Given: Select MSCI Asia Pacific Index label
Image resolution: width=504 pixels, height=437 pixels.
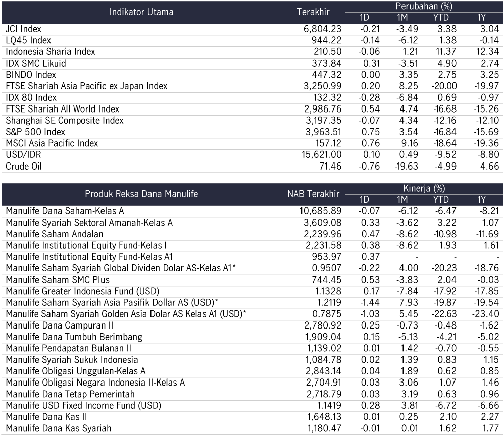Looking at the screenshot, I should coord(52,143).
